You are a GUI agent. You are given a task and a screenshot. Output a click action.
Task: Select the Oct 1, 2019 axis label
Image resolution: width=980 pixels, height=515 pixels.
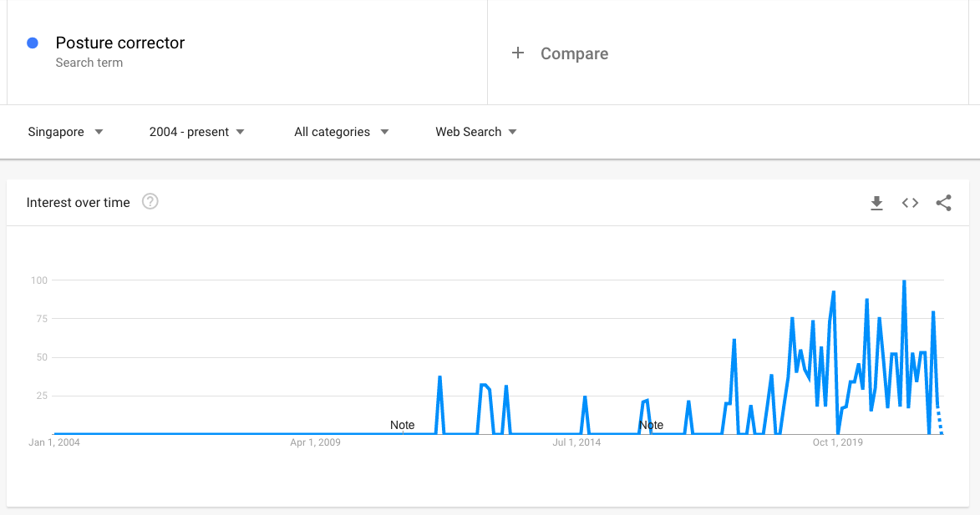point(837,442)
